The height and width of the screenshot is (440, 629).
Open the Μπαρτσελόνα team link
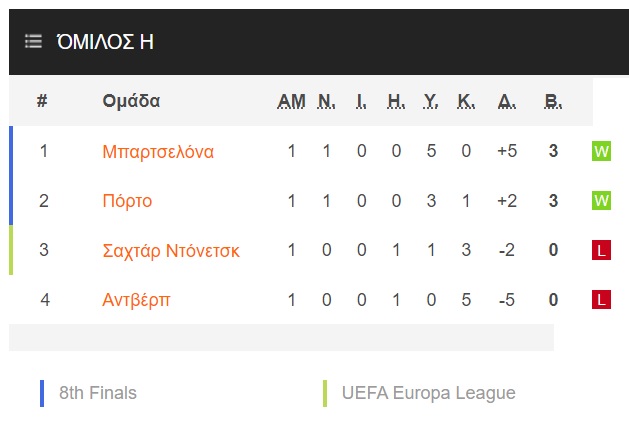[x=158, y=152]
